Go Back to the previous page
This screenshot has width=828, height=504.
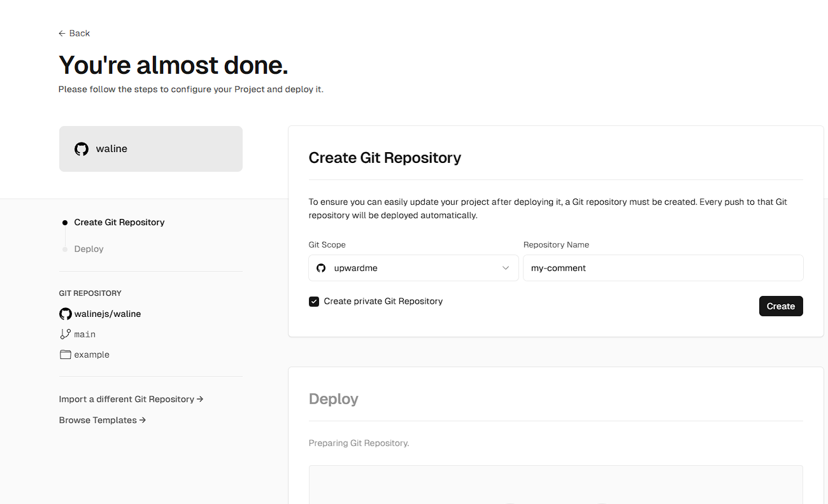(x=74, y=33)
